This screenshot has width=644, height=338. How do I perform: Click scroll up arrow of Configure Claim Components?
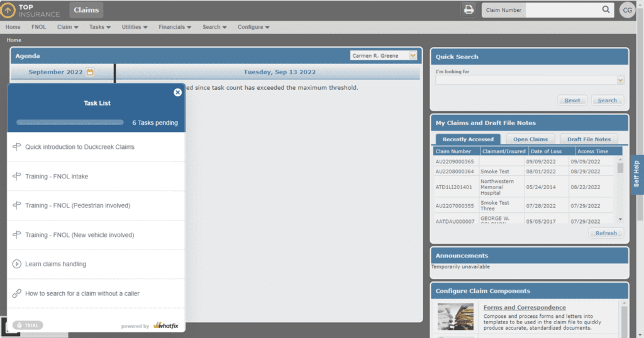[x=625, y=303]
